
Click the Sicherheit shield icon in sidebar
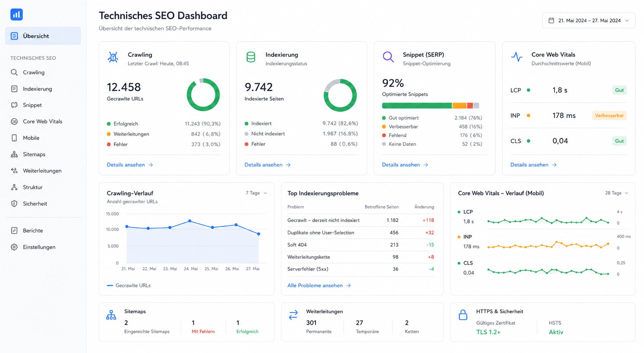(14, 204)
